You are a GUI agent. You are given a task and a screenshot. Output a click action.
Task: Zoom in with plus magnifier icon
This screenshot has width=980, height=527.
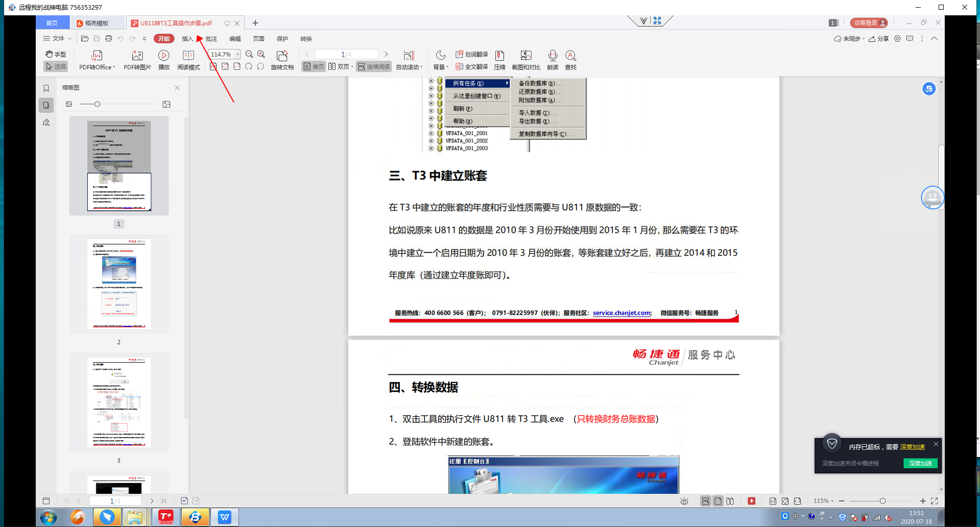261,54
